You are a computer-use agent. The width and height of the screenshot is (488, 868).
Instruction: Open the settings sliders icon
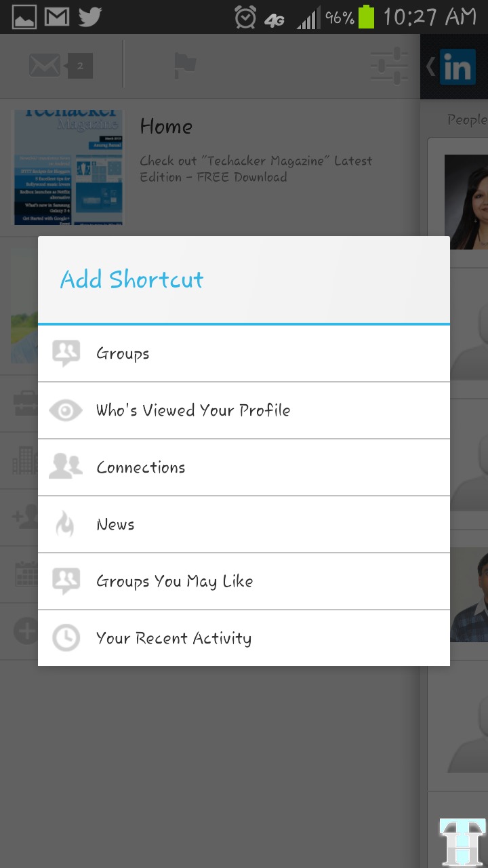[389, 66]
